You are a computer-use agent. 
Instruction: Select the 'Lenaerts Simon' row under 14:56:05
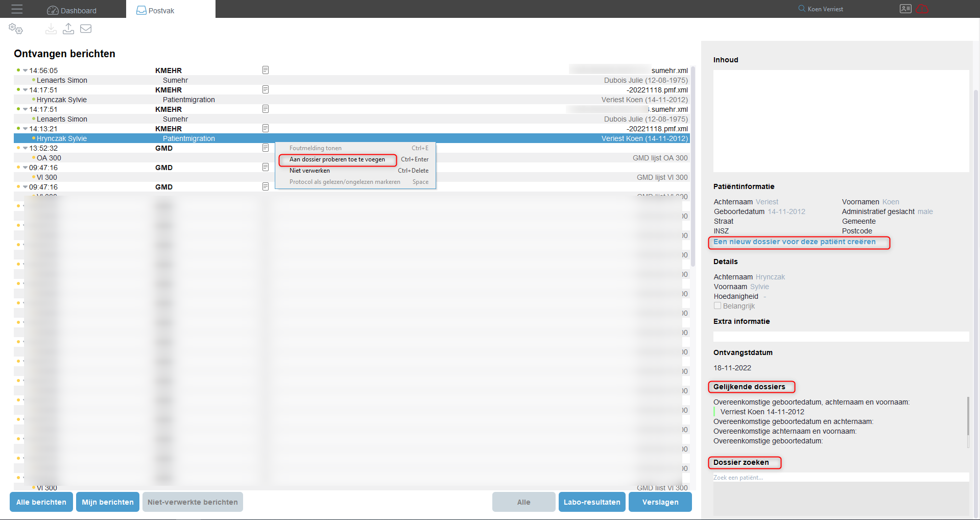tap(351, 80)
